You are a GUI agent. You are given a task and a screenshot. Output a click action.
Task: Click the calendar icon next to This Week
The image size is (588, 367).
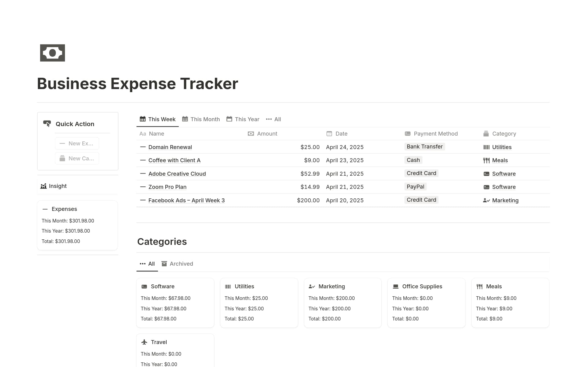click(x=143, y=119)
